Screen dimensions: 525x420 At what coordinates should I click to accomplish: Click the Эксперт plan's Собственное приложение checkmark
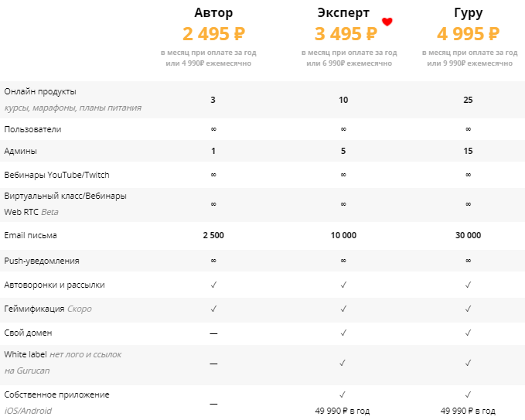[343, 394]
